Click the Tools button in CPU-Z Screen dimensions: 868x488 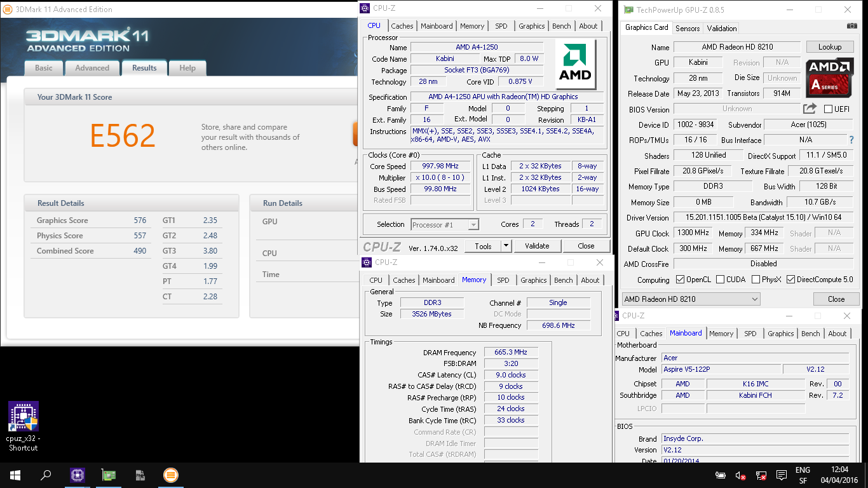click(483, 246)
